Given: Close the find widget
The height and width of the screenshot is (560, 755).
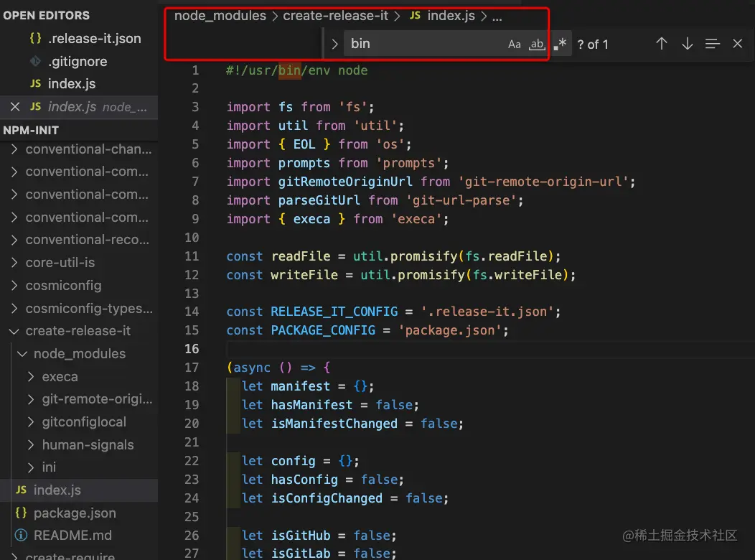Looking at the screenshot, I should [x=737, y=44].
